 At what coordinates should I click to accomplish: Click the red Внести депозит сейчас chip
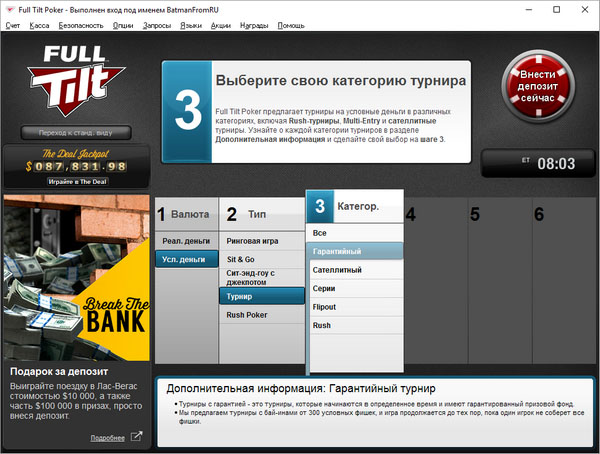point(538,86)
